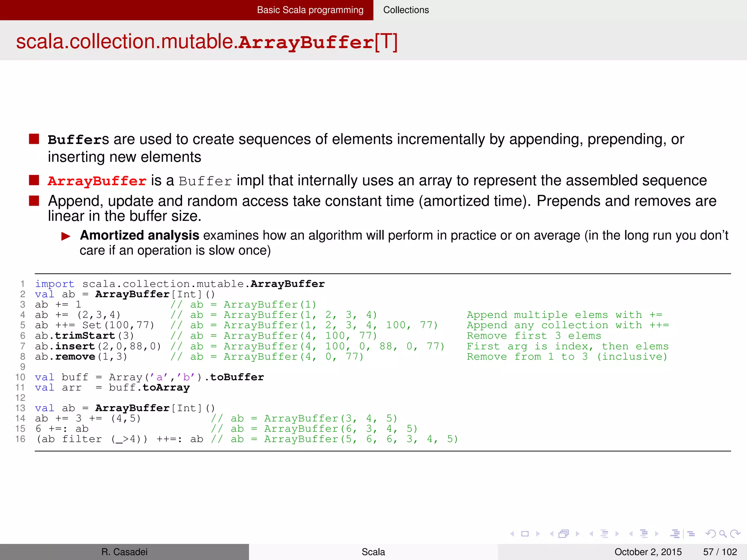Open the Collections subsection header
The width and height of the screenshot is (747, 560).
pyautogui.click(x=406, y=10)
